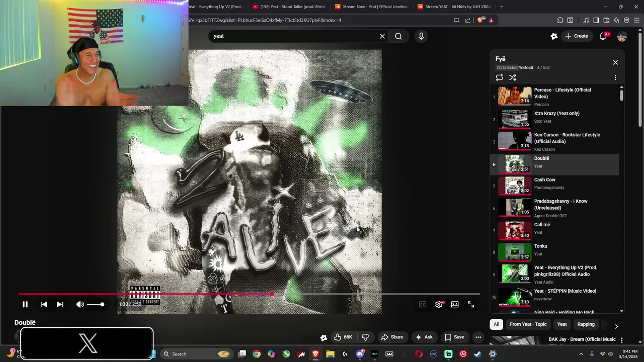Open the player settings gear
Screen dimensions: 644x362
point(439,304)
